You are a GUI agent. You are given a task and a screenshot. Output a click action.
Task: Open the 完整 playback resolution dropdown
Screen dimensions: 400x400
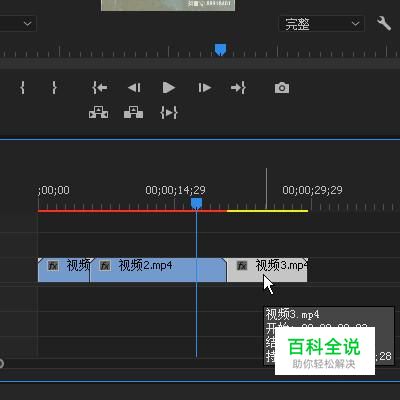click(x=322, y=24)
